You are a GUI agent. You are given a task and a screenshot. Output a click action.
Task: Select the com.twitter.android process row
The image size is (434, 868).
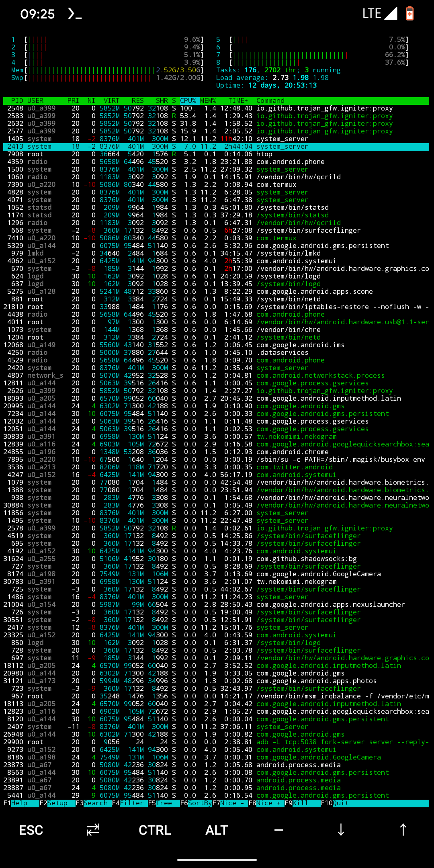click(216, 467)
